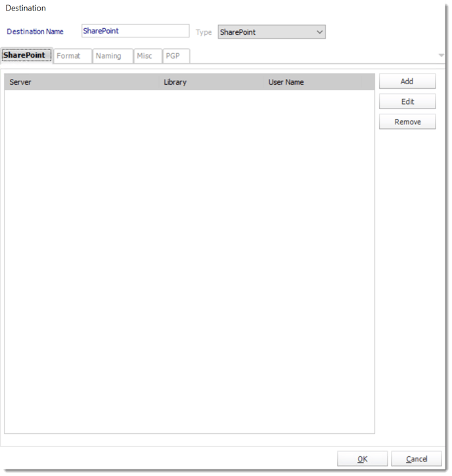Switch to the PGP tab
Screen dimensions: 452x476
coord(176,56)
